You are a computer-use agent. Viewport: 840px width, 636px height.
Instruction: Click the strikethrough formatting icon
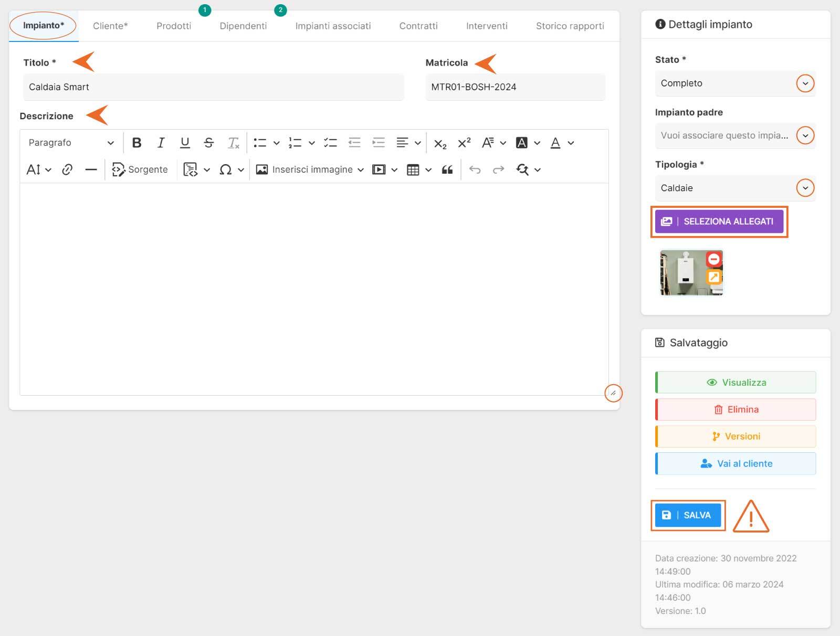tap(208, 143)
